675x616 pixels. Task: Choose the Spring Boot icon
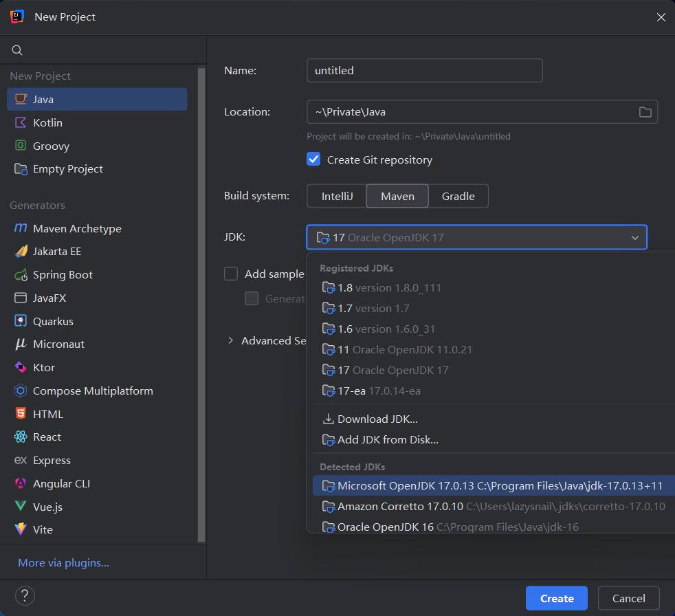click(x=21, y=274)
